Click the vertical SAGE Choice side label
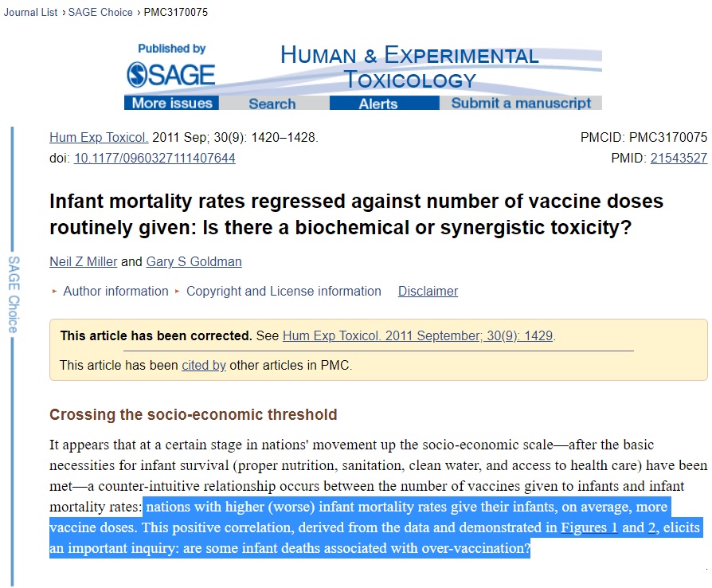The image size is (712, 588). coord(14,295)
